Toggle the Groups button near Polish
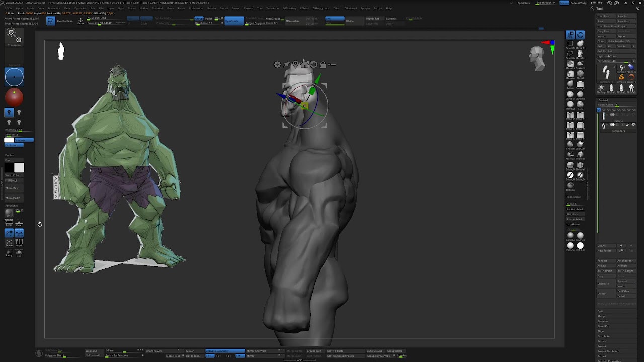The width and height of the screenshot is (644, 362). tap(199, 19)
